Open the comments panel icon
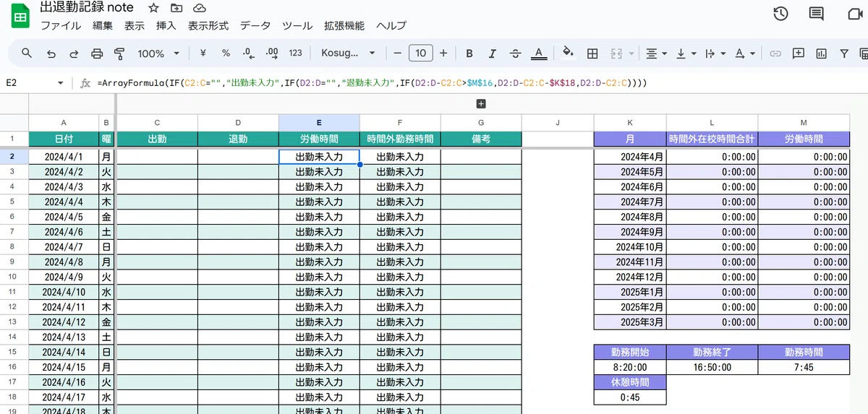Screen dimensions: 868x414 (817, 14)
